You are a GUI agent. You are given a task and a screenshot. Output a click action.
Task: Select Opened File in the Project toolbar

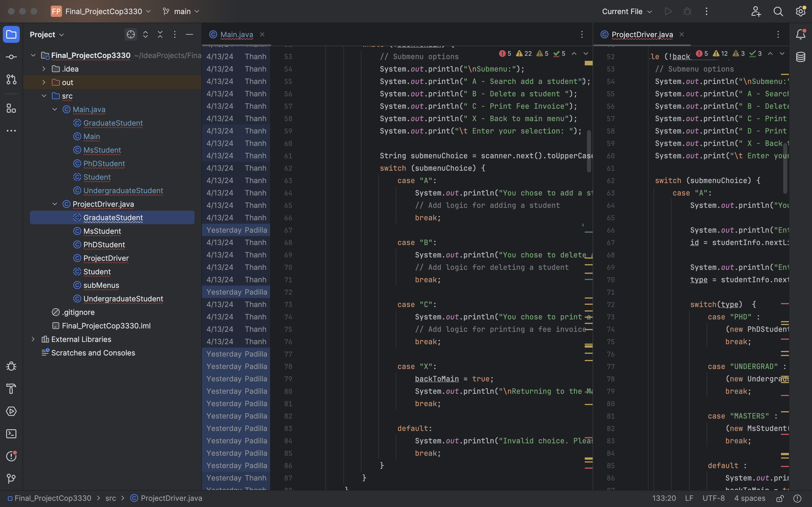coord(131,34)
